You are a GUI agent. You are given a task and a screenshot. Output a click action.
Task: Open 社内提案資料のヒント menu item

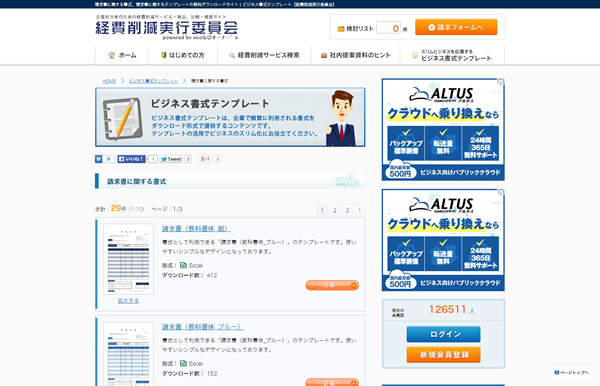point(355,55)
